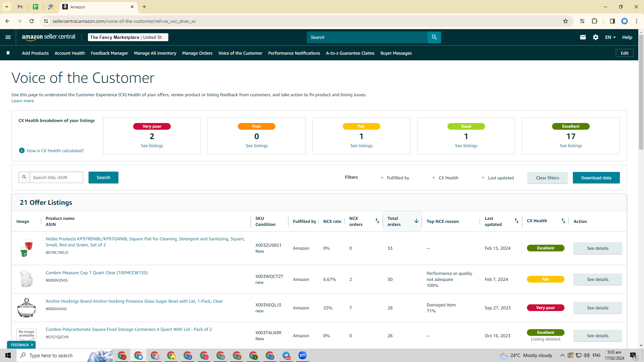The image size is (644, 362).
Task: Click See listings under Excellent
Action: click(571, 145)
